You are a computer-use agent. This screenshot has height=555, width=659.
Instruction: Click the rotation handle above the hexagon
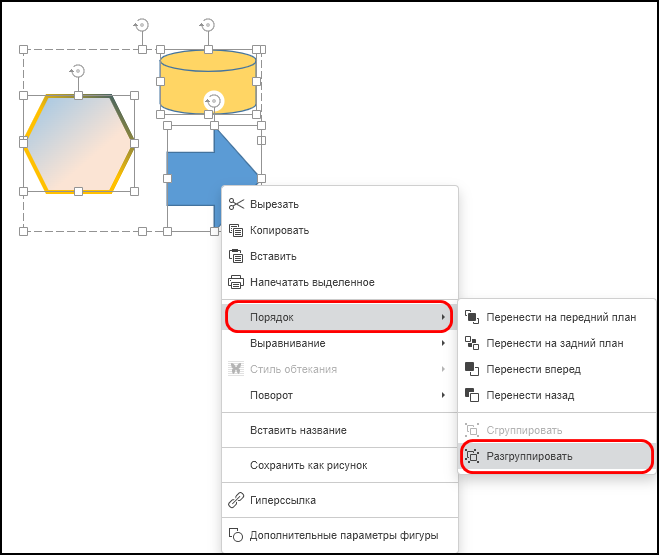(78, 71)
